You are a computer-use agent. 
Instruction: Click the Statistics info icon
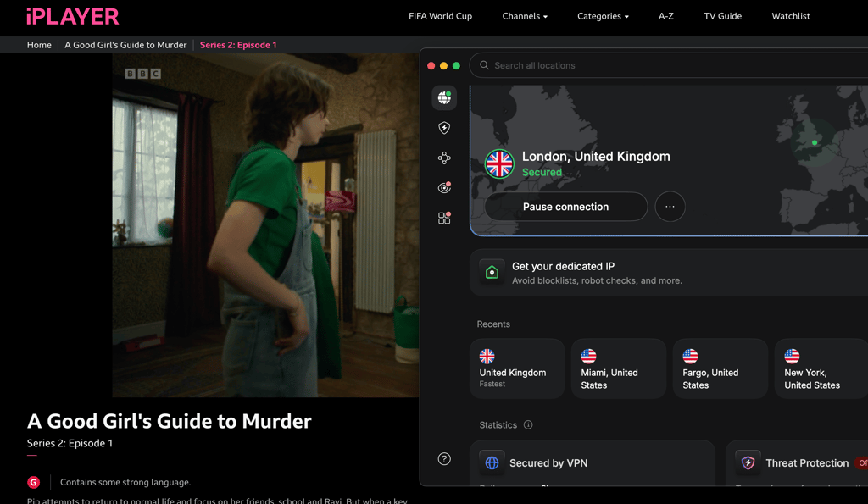pos(528,425)
